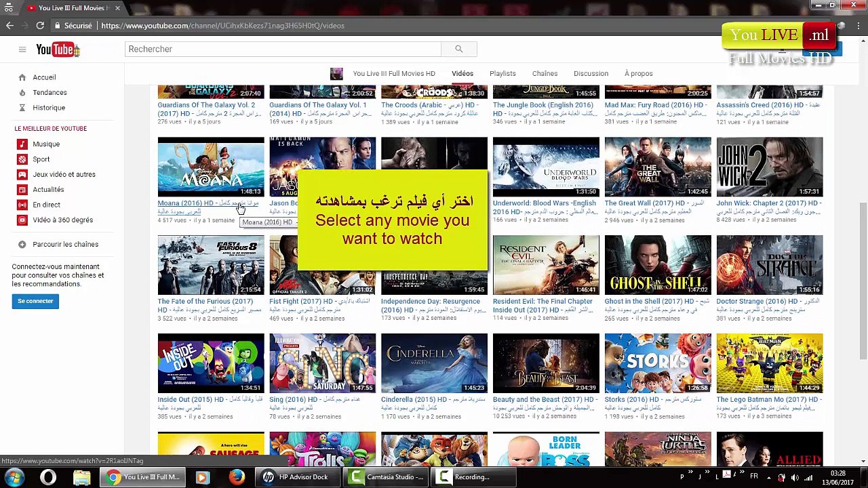Open the HP Advisor Dock taskbar item
Viewport: 868px width, 488px height.
click(298, 477)
